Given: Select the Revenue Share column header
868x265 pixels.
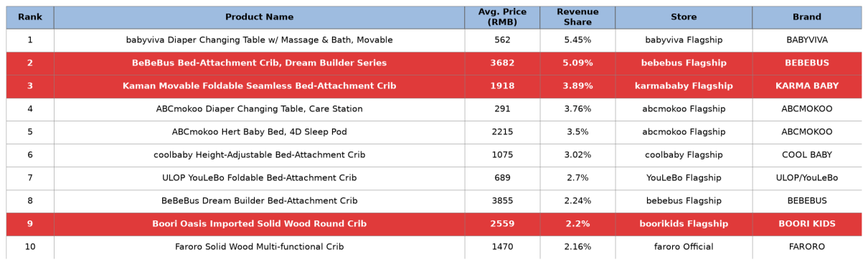Looking at the screenshot, I should [577, 17].
